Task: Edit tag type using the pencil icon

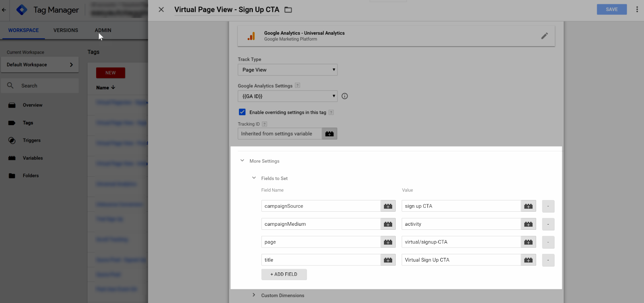Action: pyautogui.click(x=544, y=36)
